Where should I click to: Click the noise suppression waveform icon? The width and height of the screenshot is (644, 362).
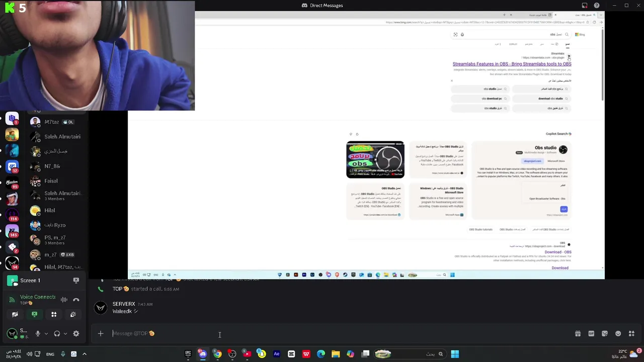[64, 300]
